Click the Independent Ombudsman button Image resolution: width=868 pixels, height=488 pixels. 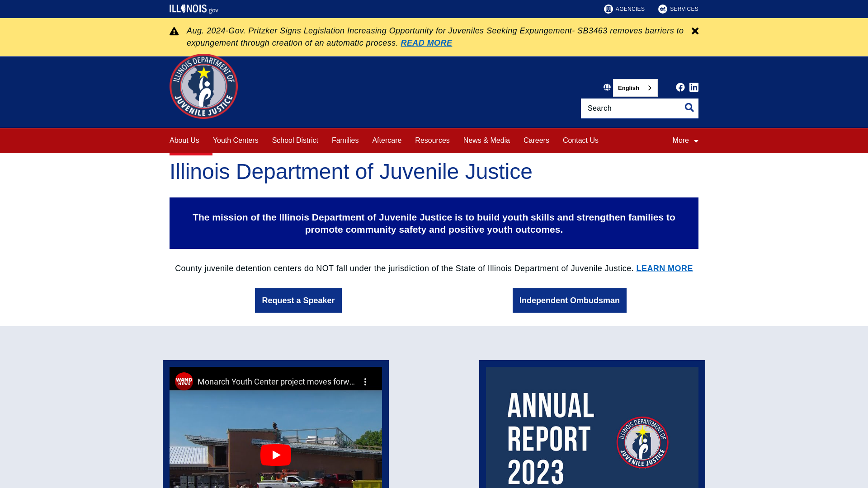570,300
